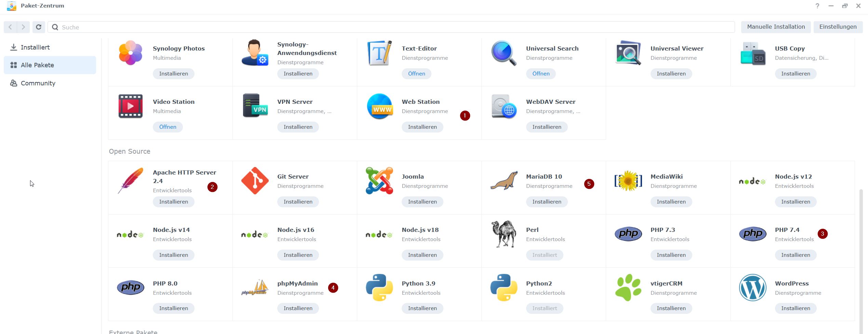
Task: Open the Universal Viewer package icon
Action: (628, 53)
